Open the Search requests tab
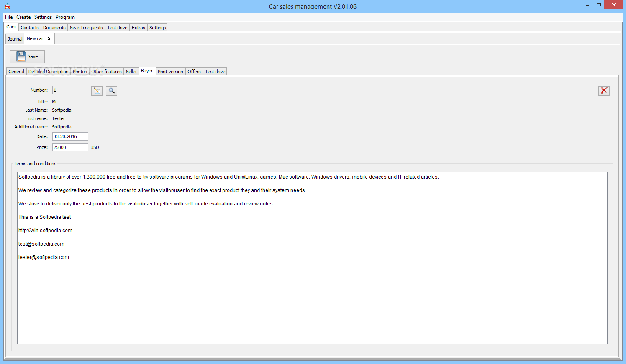 tap(86, 28)
